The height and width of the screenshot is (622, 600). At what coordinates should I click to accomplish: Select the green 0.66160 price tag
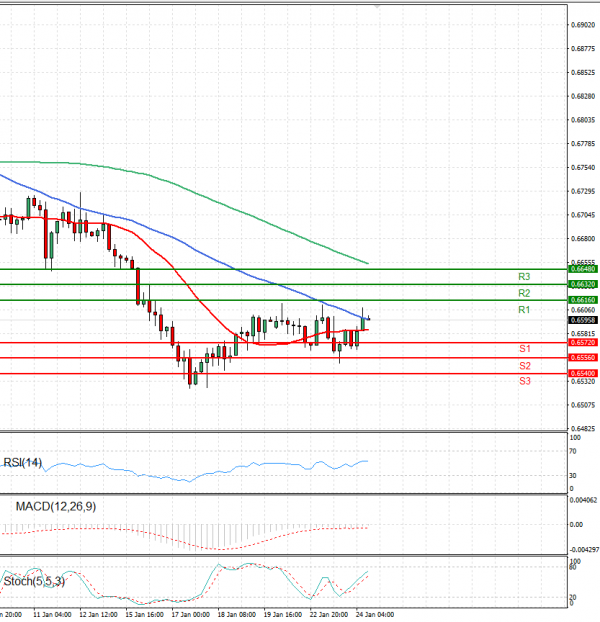click(x=583, y=299)
